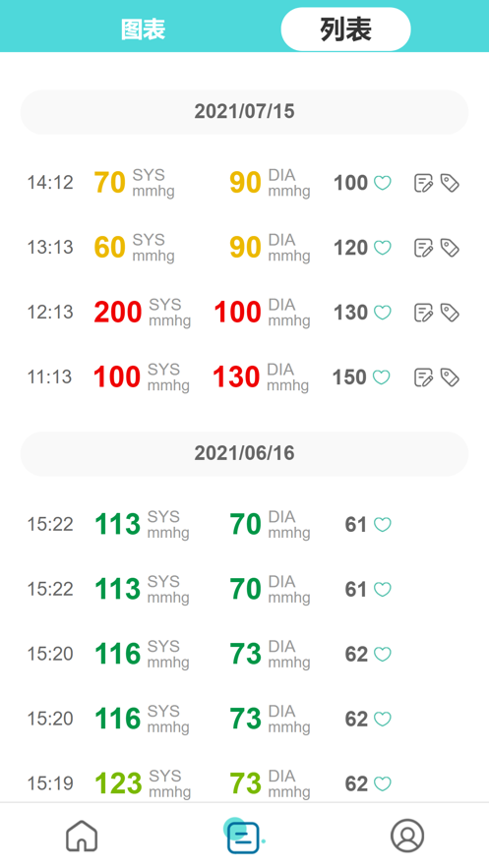Open note editor for 11:13 record
Screen dimensions: 489x868
424,376
